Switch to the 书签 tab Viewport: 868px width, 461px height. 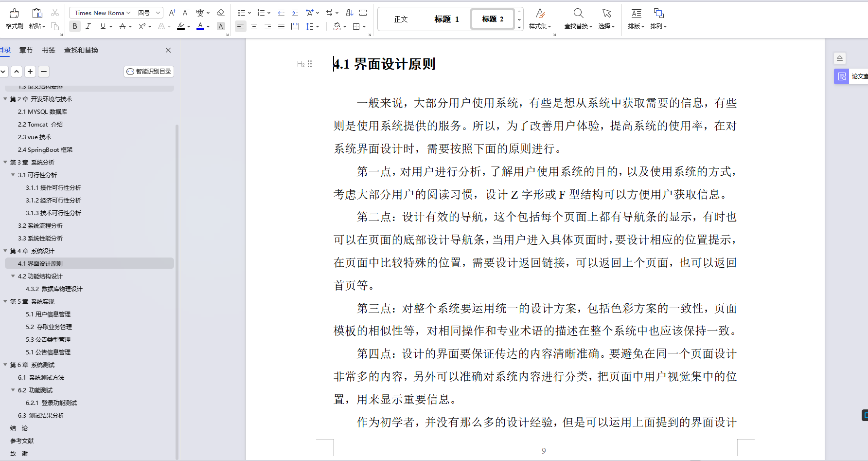(x=48, y=50)
